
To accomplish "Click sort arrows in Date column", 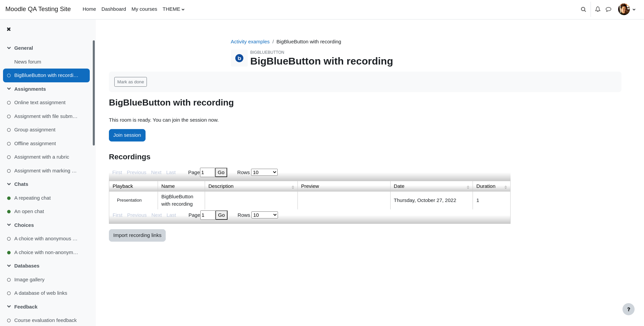I will pos(468,187).
